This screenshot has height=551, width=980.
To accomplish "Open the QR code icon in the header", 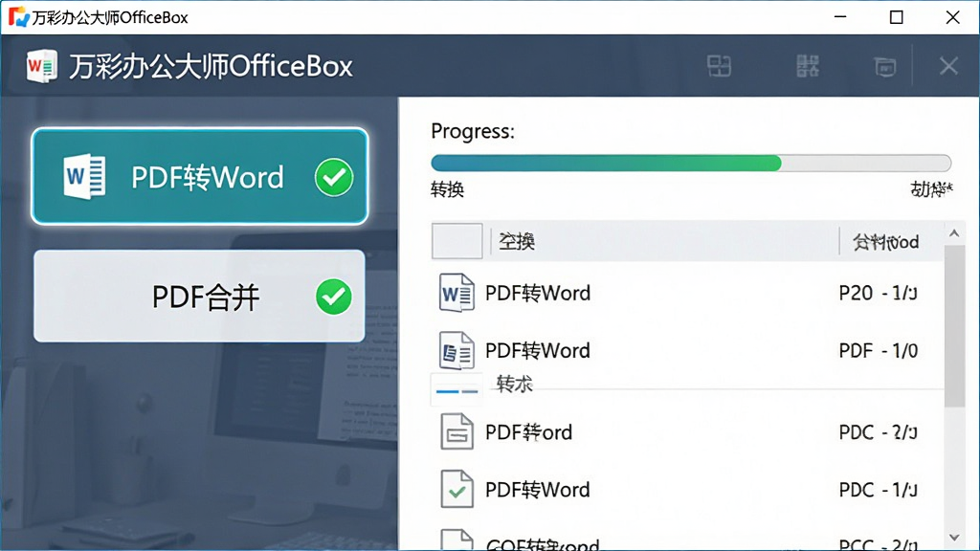I will (808, 66).
